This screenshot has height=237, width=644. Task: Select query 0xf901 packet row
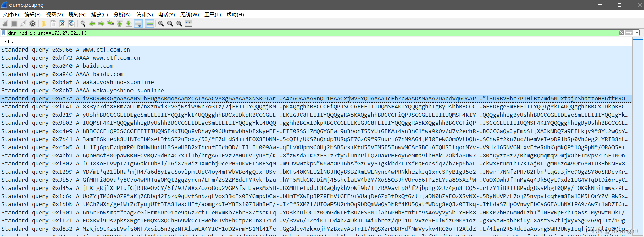[x=316, y=212]
